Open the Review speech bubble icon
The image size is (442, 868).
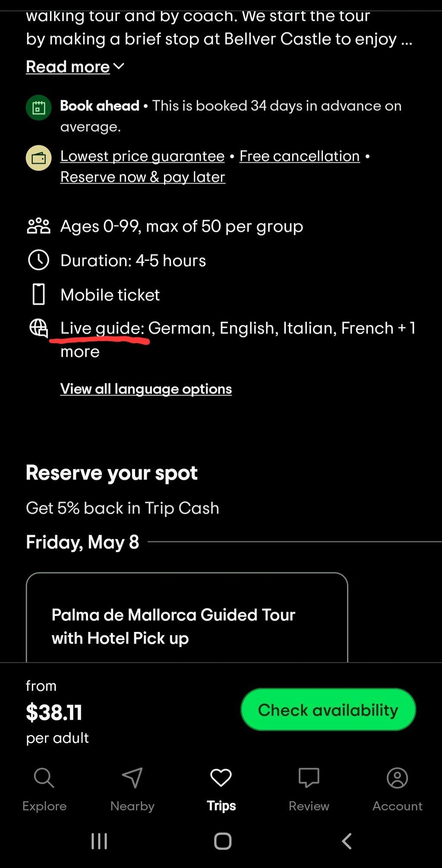309,778
